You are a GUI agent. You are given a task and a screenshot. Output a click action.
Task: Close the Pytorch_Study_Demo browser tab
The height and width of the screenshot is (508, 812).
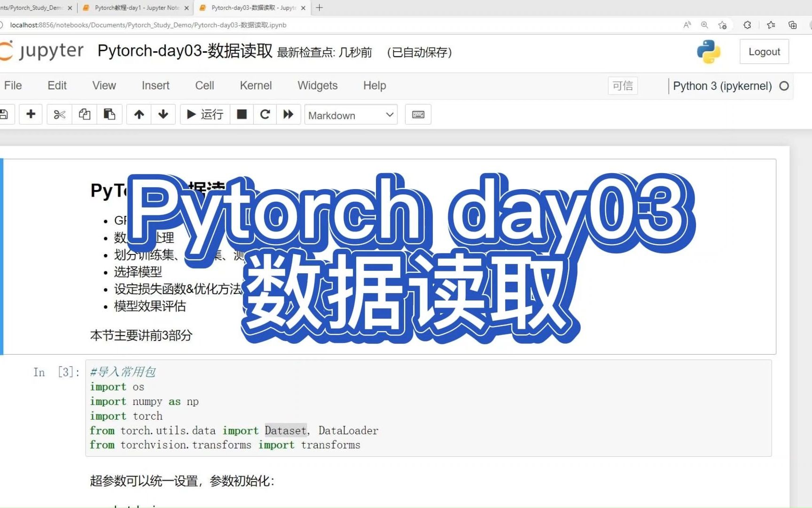tap(70, 8)
